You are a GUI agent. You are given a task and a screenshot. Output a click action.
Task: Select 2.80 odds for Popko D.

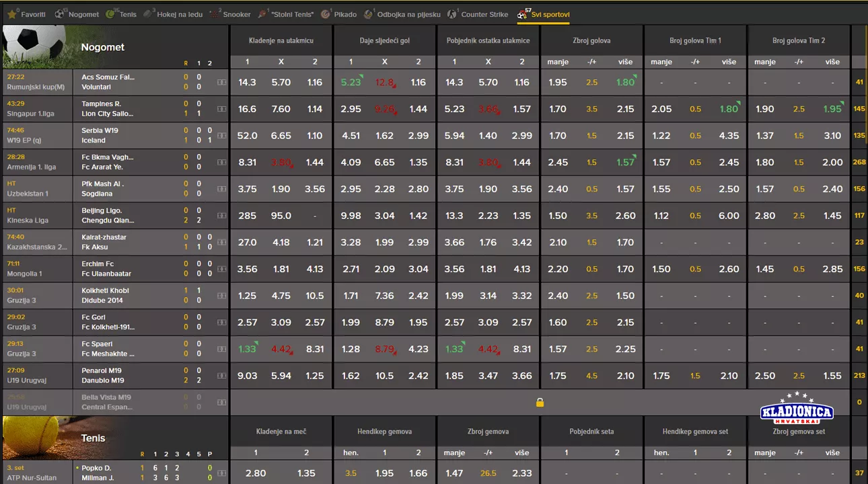(x=256, y=473)
